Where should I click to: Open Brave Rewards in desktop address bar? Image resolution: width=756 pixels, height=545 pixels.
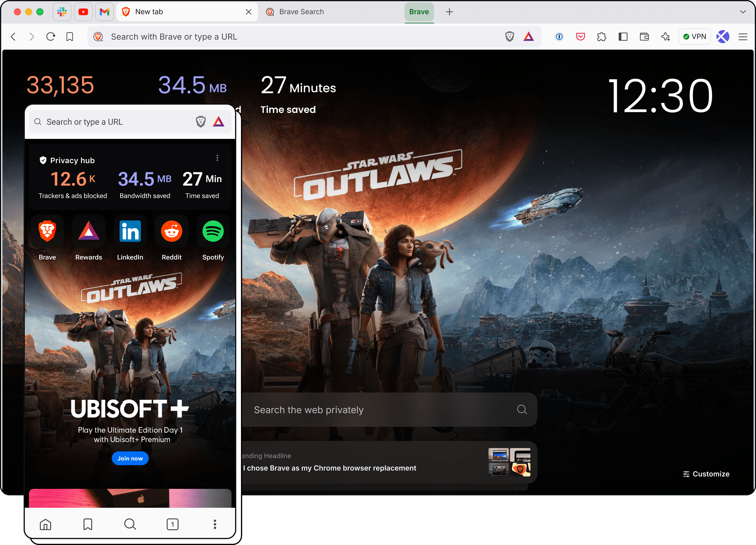(528, 37)
